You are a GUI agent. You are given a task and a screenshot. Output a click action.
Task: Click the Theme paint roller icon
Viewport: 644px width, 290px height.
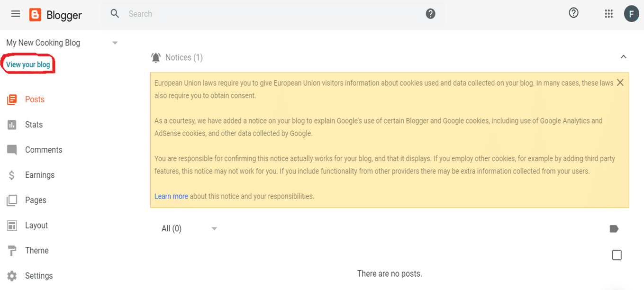[12, 251]
